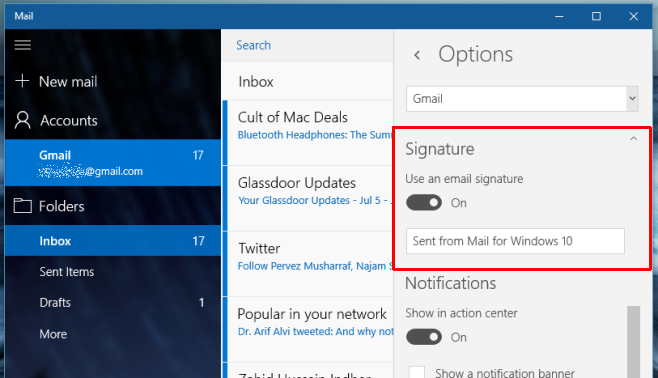The width and height of the screenshot is (658, 378).
Task: Click the Folders label
Action: 62,206
